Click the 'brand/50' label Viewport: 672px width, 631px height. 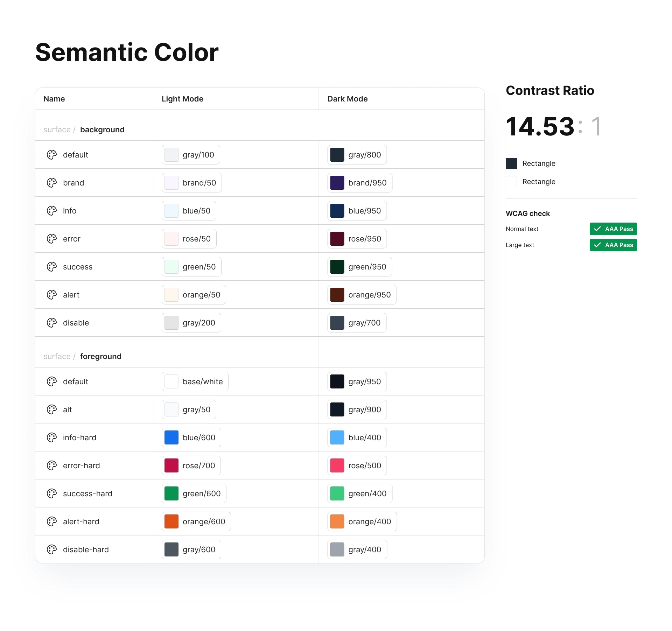click(x=199, y=183)
